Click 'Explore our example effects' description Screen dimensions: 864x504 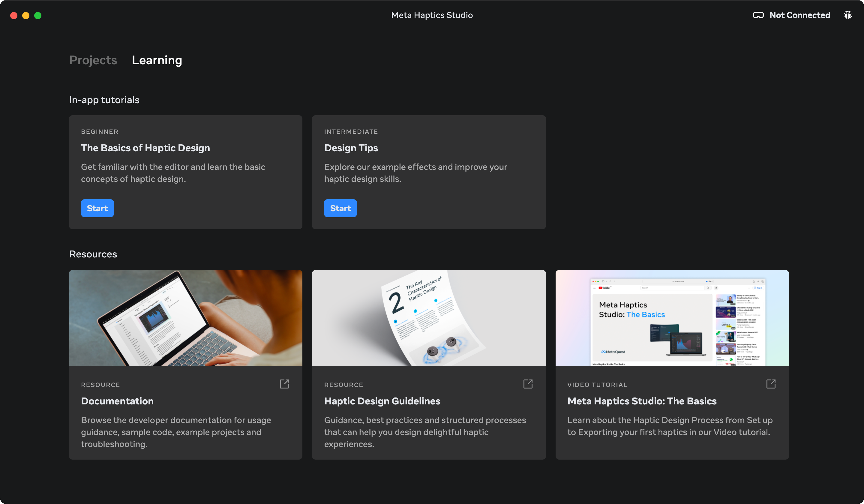415,173
